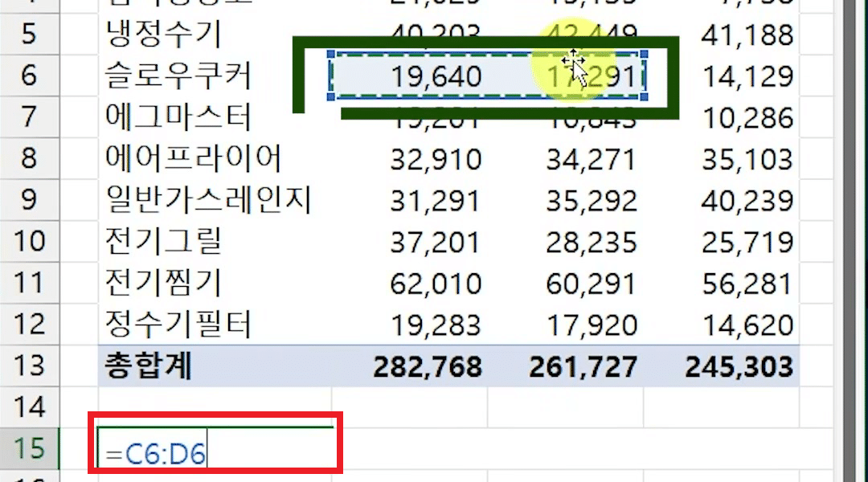Click the 정수기필터 cell
The height and width of the screenshot is (482, 868).
215,325
